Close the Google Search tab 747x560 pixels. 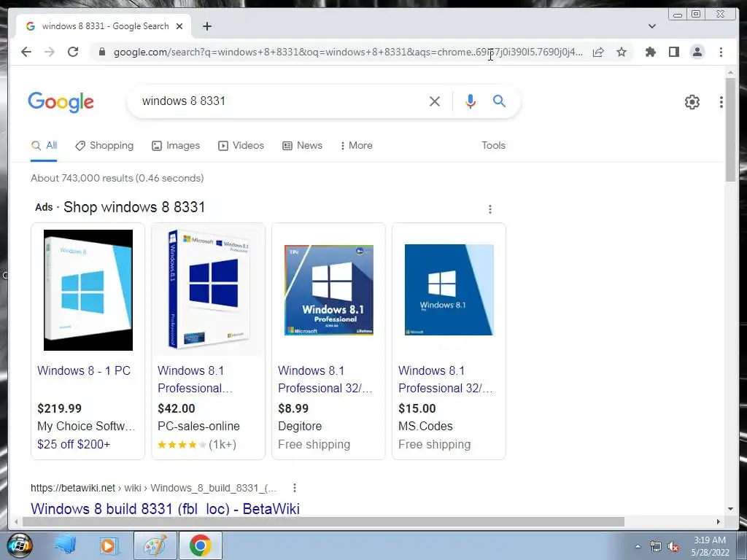tap(179, 26)
